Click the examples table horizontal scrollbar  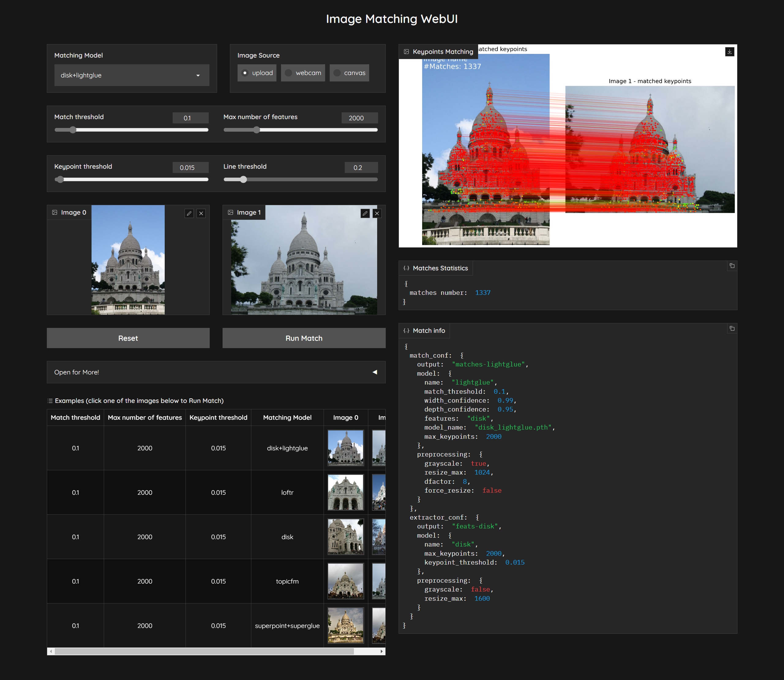[x=204, y=651]
